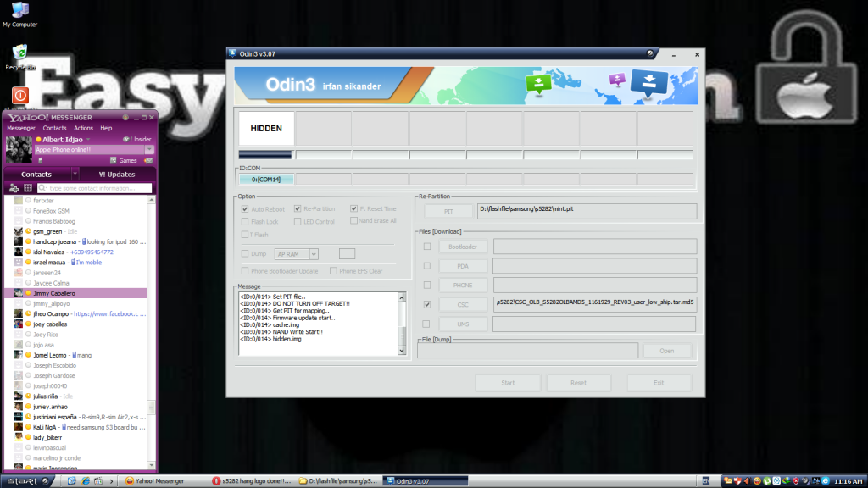
Task: Click the HIDDEN progress bar under status cell
Action: (x=266, y=155)
